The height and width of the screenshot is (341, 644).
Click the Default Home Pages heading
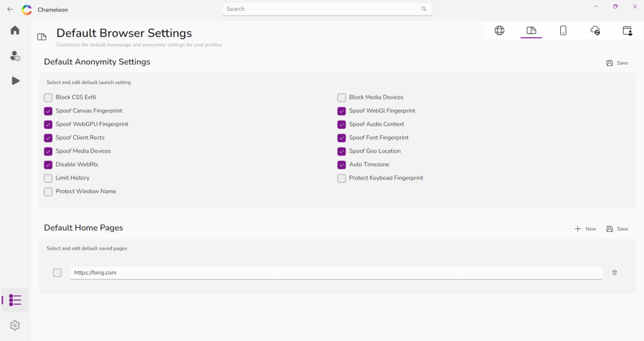point(83,228)
